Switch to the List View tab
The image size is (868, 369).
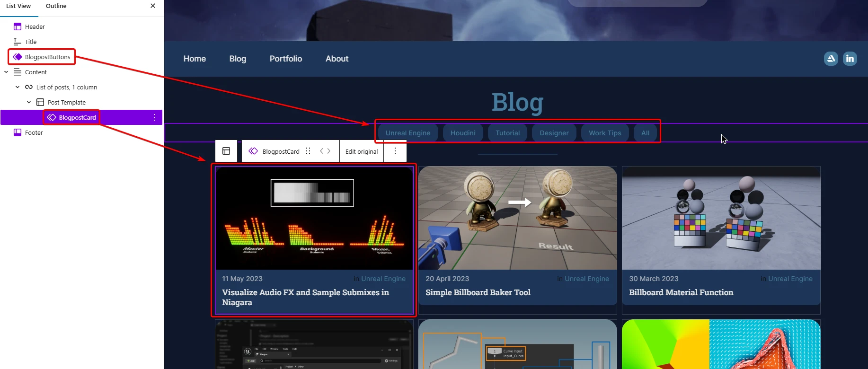18,6
